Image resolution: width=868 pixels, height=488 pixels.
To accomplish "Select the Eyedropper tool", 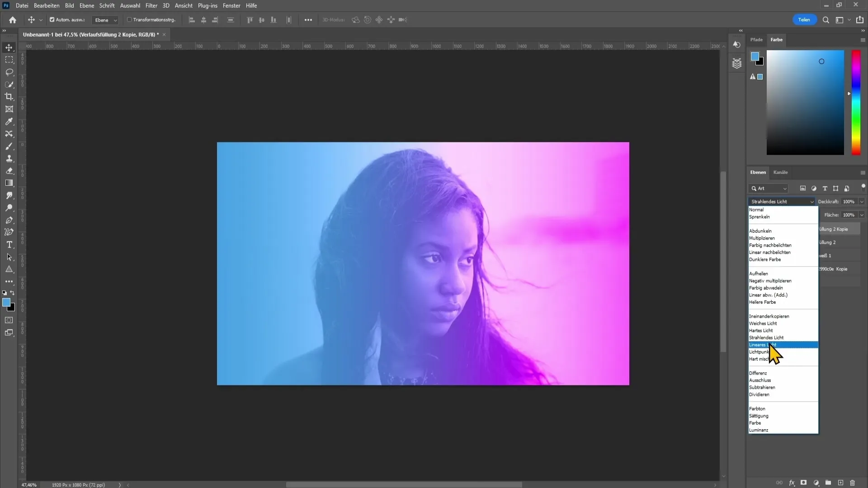I will [9, 122].
